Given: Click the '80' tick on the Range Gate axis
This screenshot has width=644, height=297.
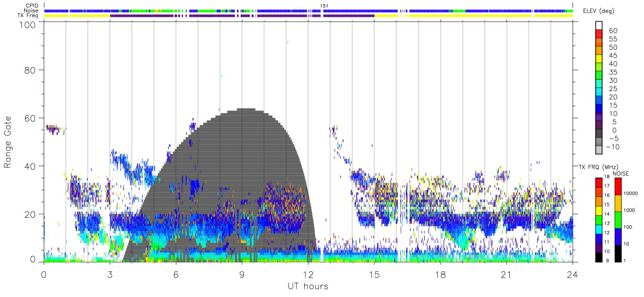Looking at the screenshot, I should pyautogui.click(x=30, y=70).
